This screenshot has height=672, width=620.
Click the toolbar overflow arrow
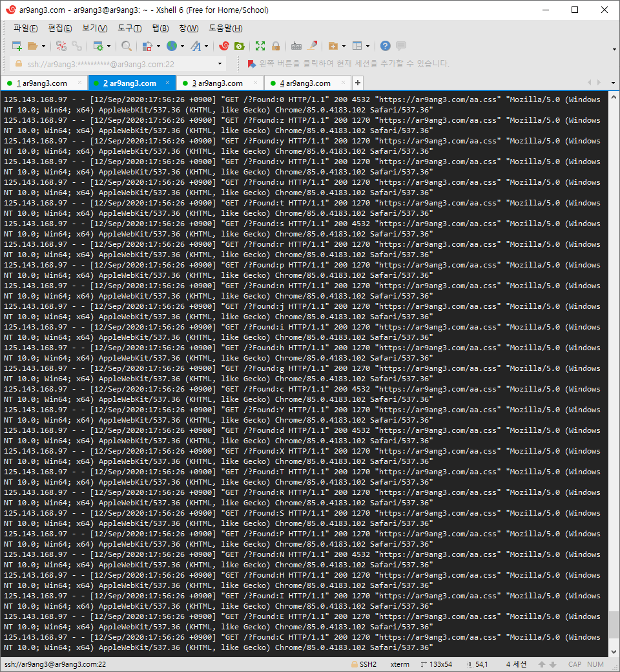click(x=614, y=50)
